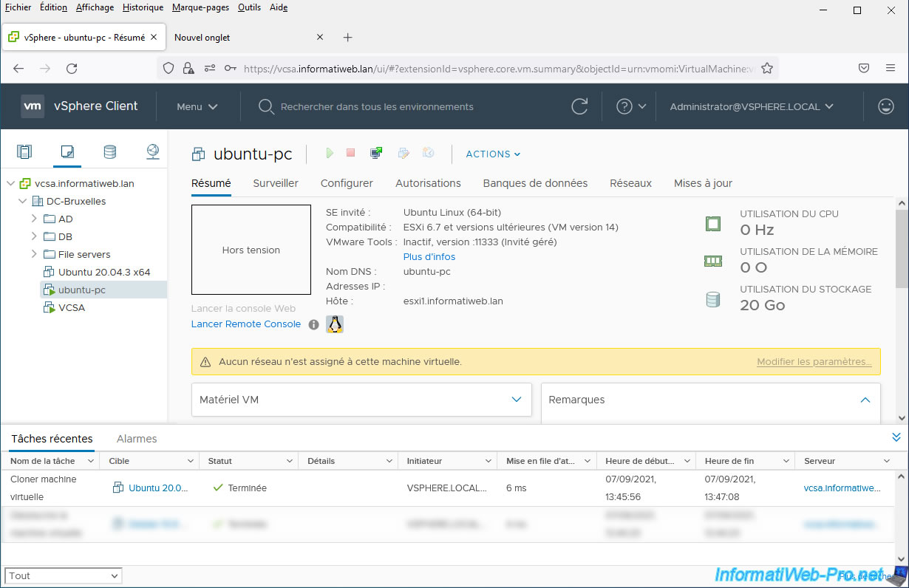Expand the AD folder in the tree
Viewport: 909px width, 588px height.
[x=34, y=219]
